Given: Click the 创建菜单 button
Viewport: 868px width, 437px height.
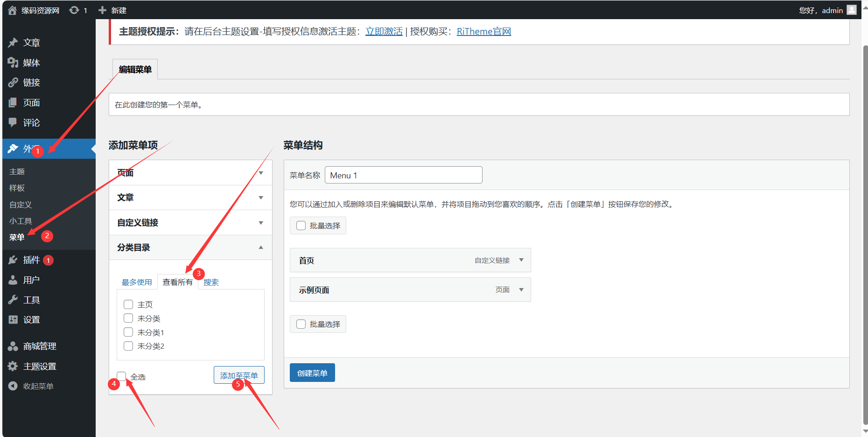Looking at the screenshot, I should [312, 373].
